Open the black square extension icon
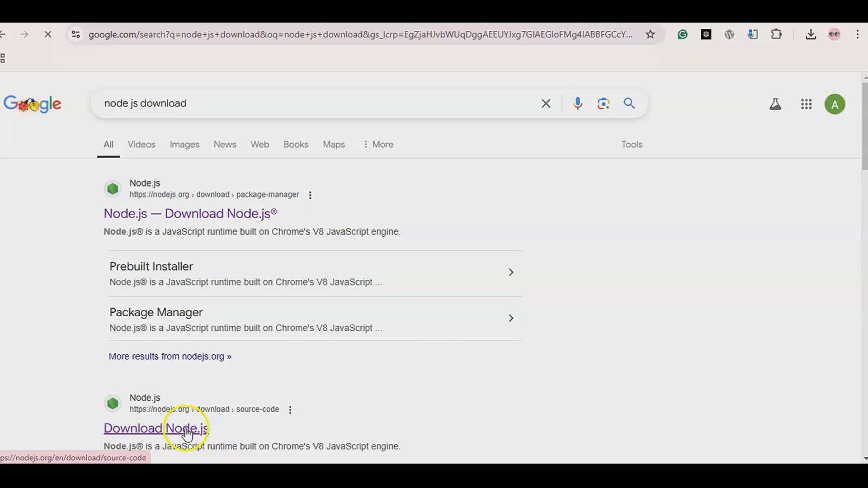This screenshot has width=868, height=488. 706,34
